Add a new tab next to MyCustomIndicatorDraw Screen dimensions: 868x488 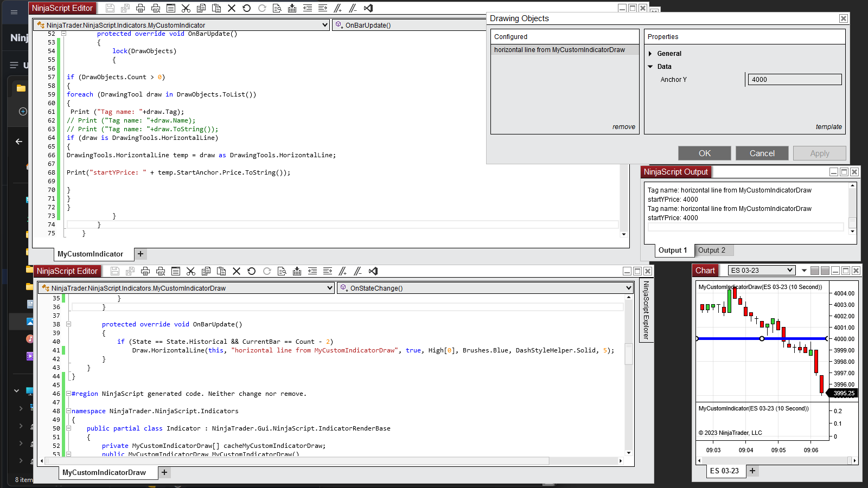coord(164,472)
